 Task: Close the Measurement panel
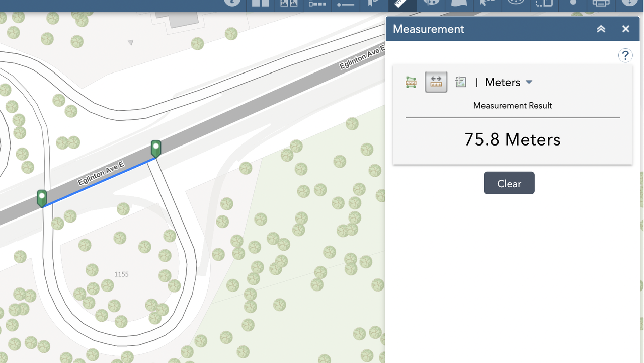tap(626, 29)
